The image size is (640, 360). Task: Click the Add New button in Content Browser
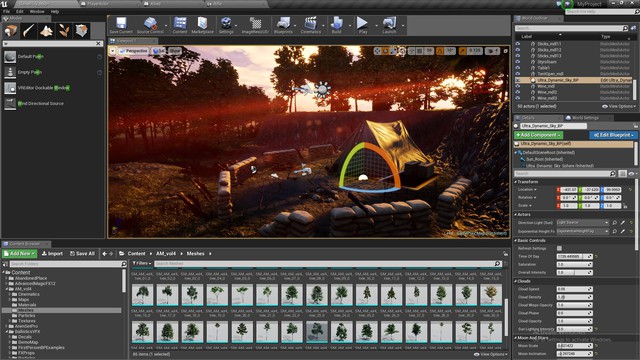tap(20, 253)
